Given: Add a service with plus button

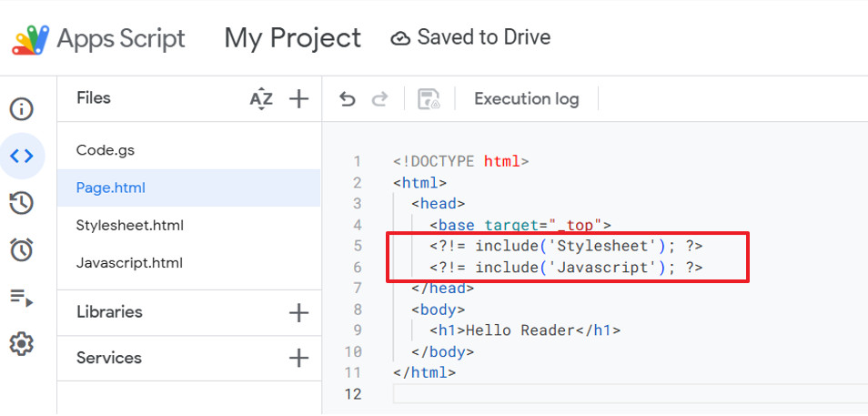Looking at the screenshot, I should pyautogui.click(x=298, y=359).
